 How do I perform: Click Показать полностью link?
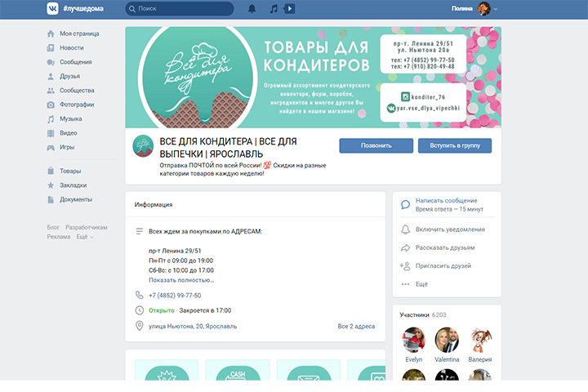(181, 280)
